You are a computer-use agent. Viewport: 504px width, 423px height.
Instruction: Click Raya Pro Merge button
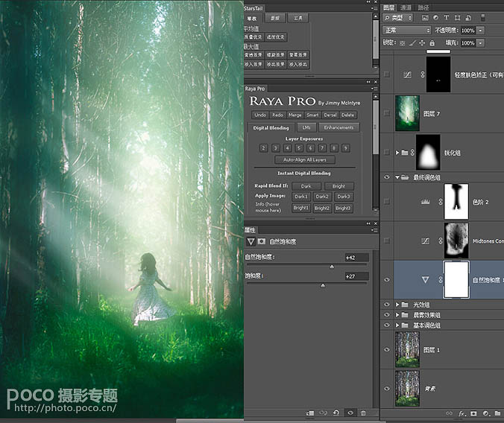click(295, 115)
